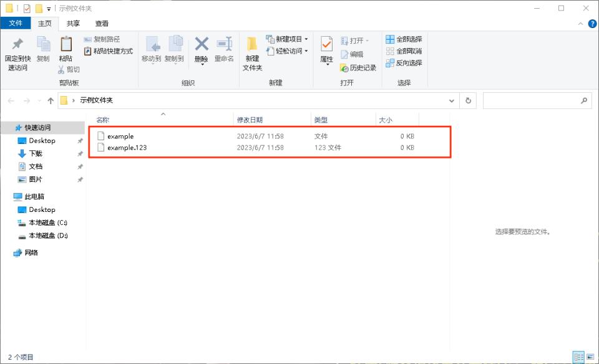The width and height of the screenshot is (599, 364).
Task: Open the 文件 (File) menu
Action: pyautogui.click(x=16, y=23)
